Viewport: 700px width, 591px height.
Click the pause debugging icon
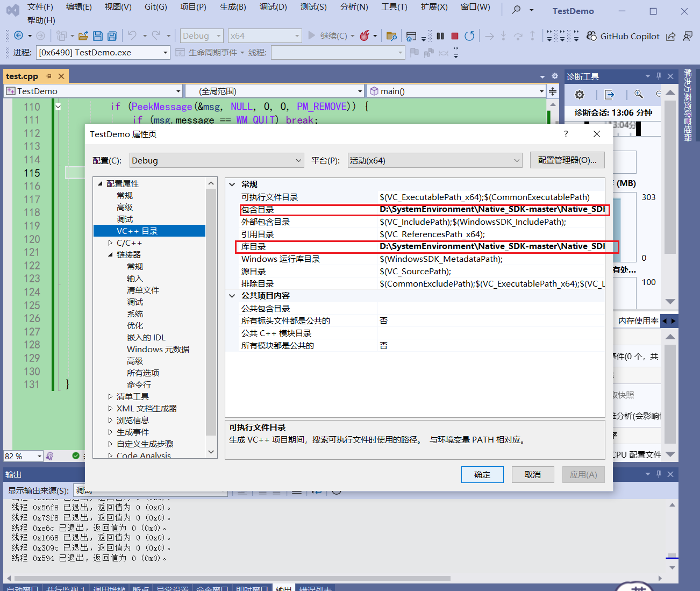coord(440,36)
